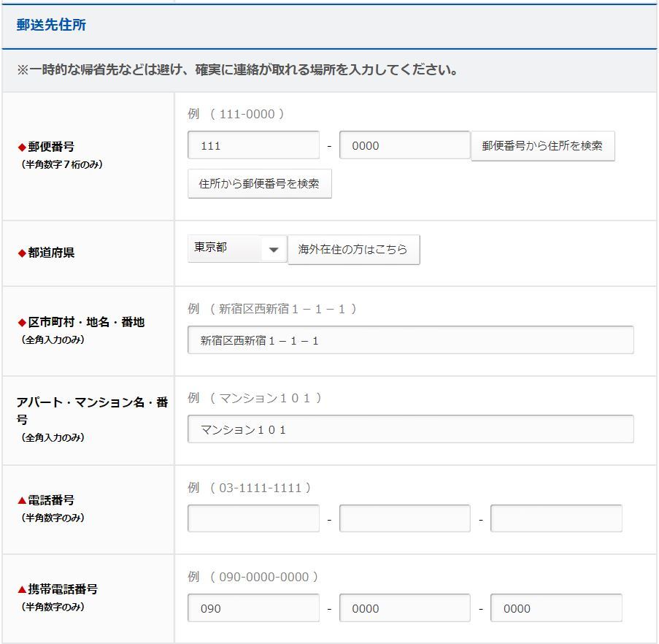Viewport: 659px width, 644px height.
Task: Select the 携帯電話番号 field containing 090
Action: coord(253,607)
